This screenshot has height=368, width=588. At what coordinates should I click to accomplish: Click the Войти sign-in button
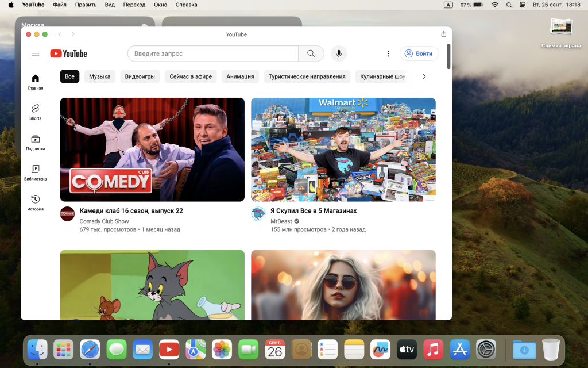coord(419,53)
